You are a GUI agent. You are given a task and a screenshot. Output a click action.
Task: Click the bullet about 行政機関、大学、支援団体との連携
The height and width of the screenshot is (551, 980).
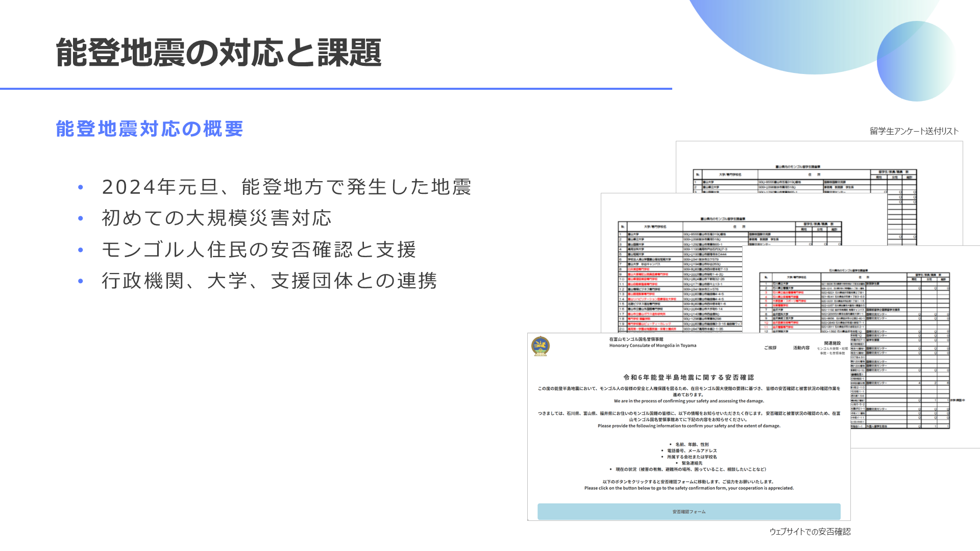(269, 281)
